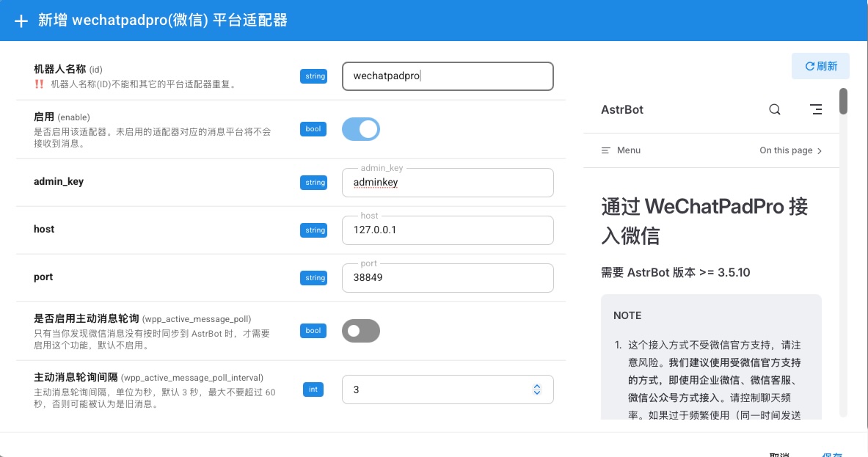Click the 机器人名称 ID 不能重复 warning text

coord(144,84)
